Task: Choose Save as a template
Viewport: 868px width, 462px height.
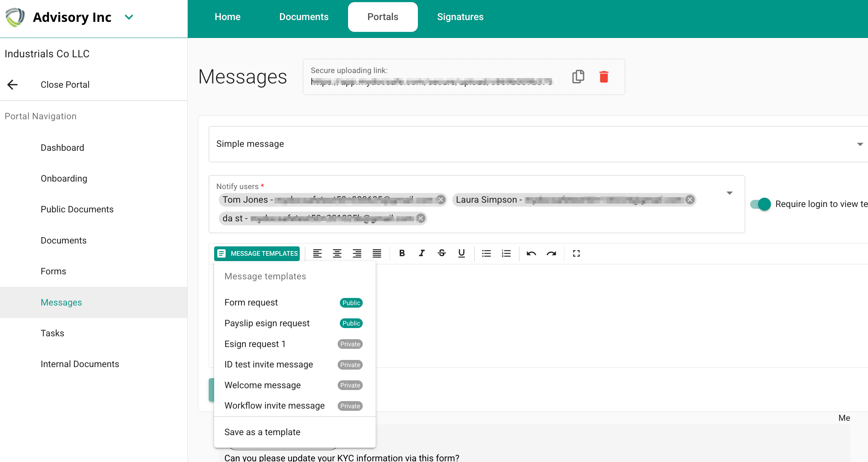Action: [x=262, y=432]
